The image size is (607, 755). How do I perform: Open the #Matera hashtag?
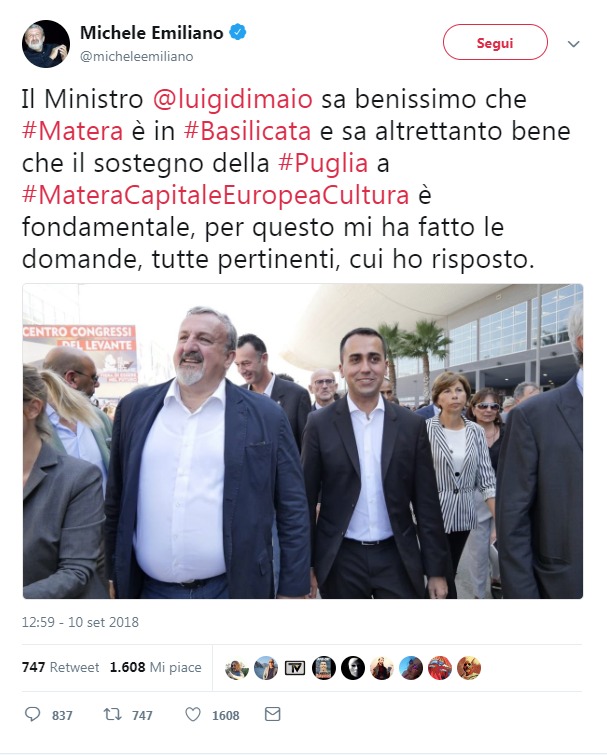pos(72,131)
